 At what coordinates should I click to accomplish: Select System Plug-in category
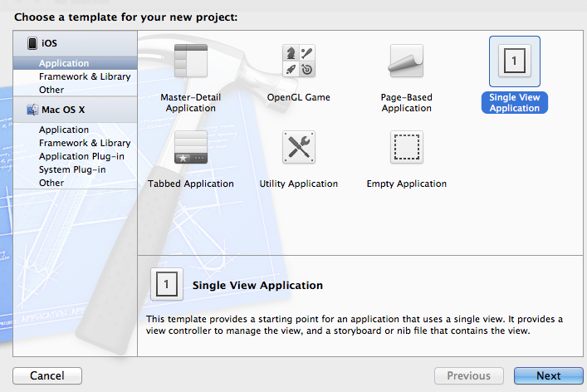coord(75,169)
